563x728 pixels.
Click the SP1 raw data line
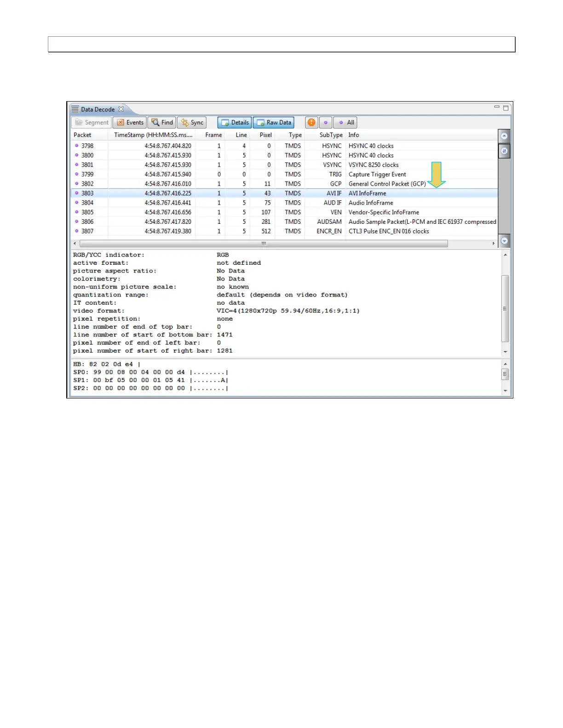click(151, 381)
